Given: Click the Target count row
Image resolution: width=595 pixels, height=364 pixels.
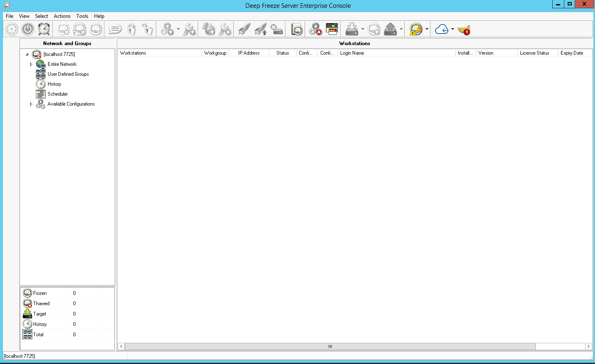Looking at the screenshot, I should pyautogui.click(x=68, y=313).
